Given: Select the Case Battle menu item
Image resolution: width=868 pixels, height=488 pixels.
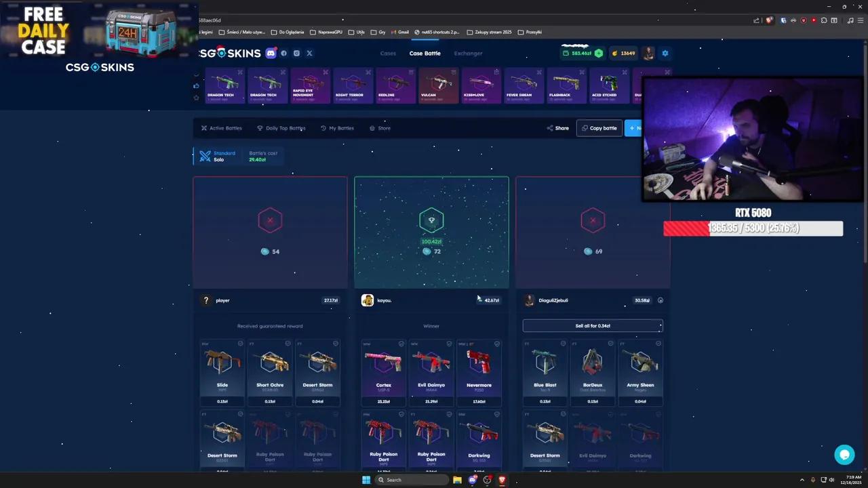Looking at the screenshot, I should pos(425,53).
